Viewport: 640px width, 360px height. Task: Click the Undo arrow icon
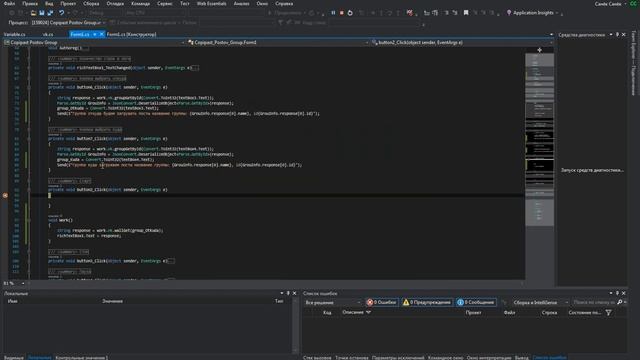click(61, 13)
